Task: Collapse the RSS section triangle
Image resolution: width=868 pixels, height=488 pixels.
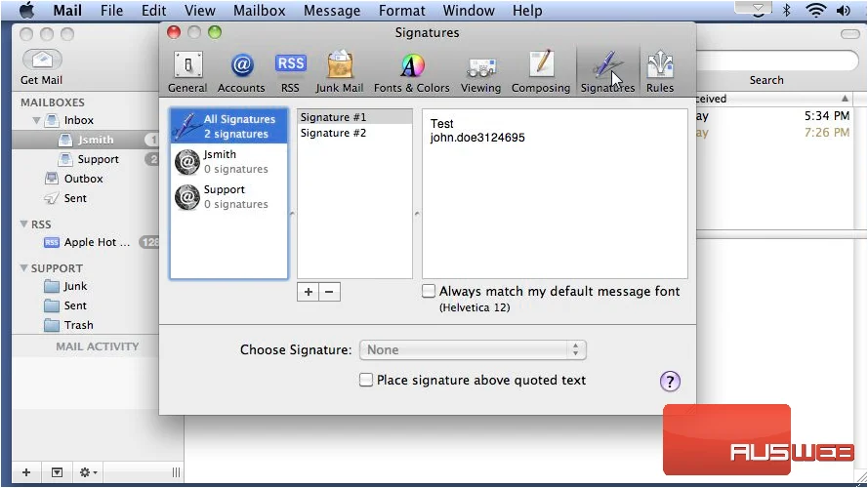Action: pos(23,224)
